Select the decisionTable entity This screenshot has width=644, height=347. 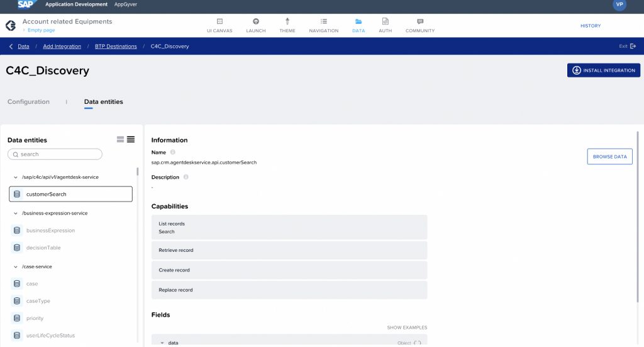43,248
